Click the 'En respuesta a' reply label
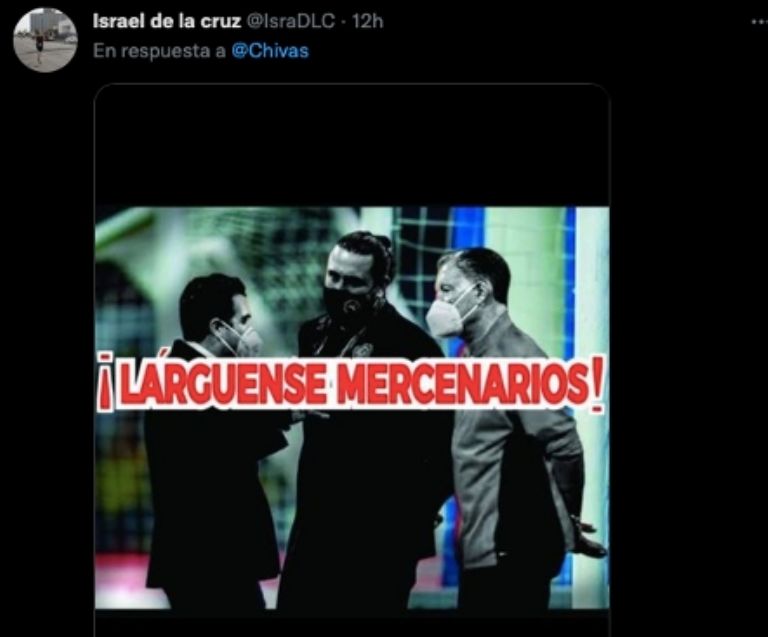The width and height of the screenshot is (768, 637). pos(159,51)
